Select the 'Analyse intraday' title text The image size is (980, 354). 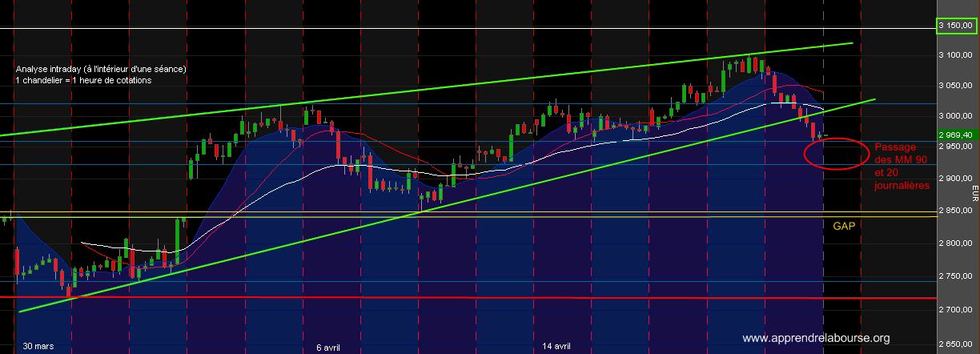click(x=101, y=69)
